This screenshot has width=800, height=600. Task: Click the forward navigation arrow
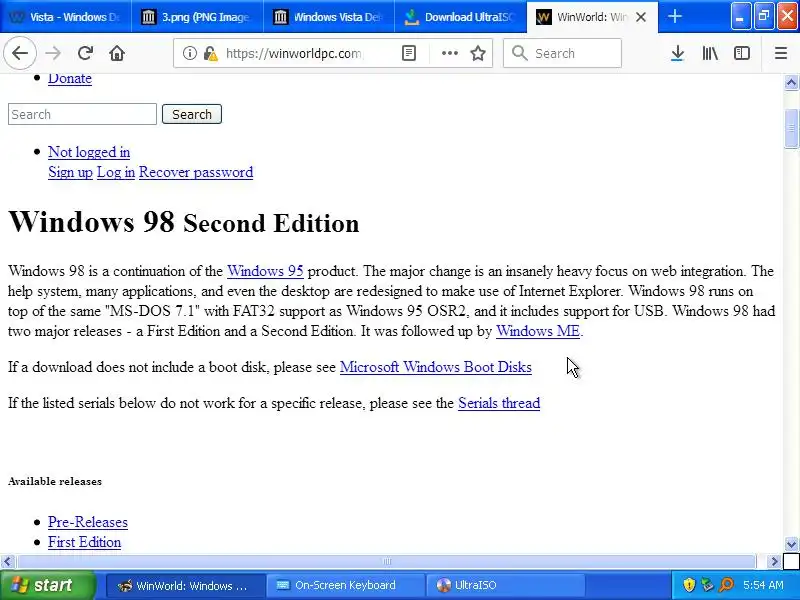tap(53, 53)
